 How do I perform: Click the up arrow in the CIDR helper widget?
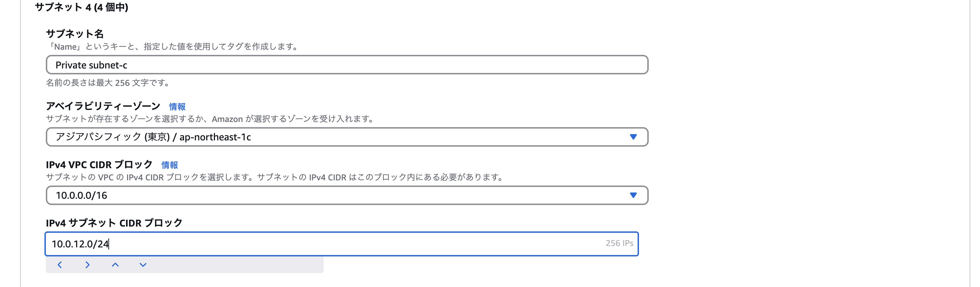(115, 264)
